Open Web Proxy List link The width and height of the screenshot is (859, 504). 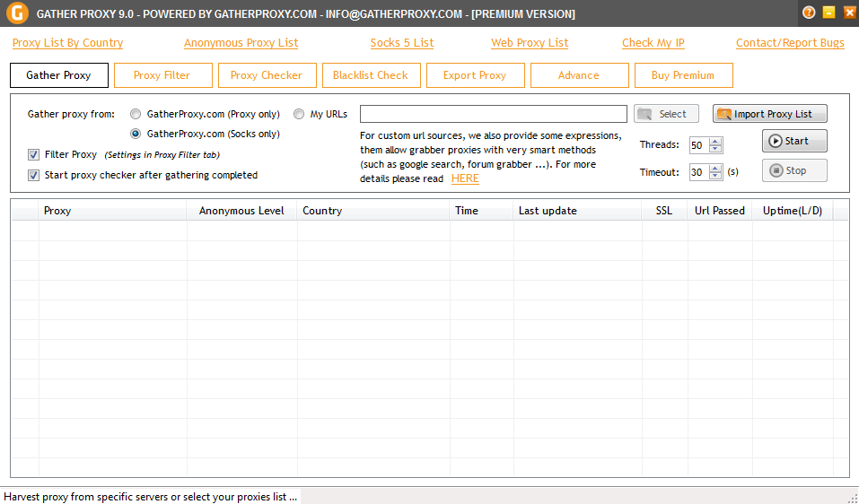(530, 43)
